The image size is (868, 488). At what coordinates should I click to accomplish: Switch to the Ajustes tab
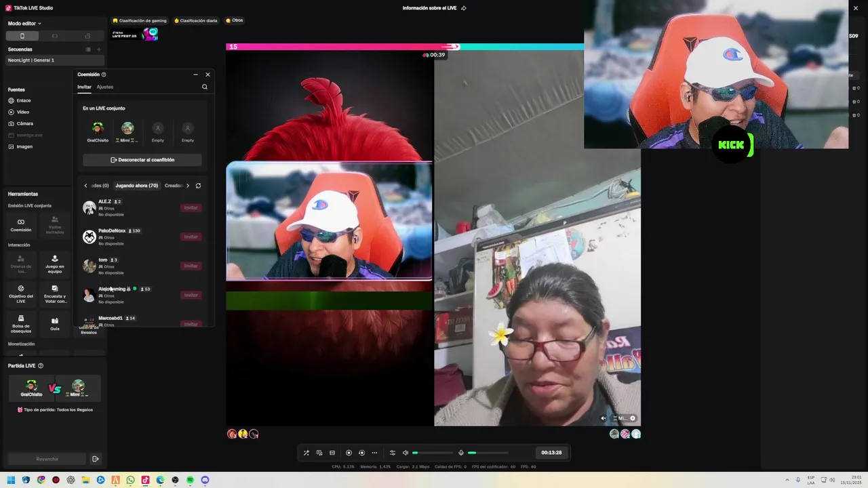[105, 87]
